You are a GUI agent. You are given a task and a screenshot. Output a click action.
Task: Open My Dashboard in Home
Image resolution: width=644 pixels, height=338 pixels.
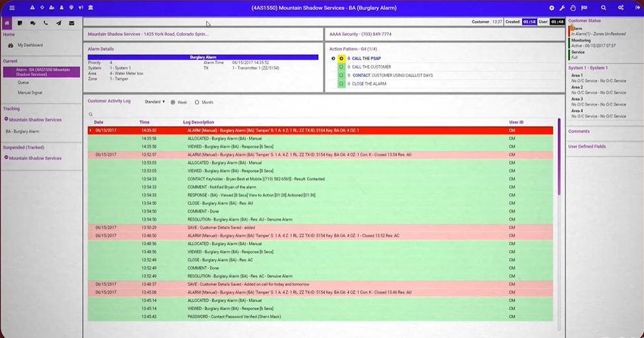(30, 45)
